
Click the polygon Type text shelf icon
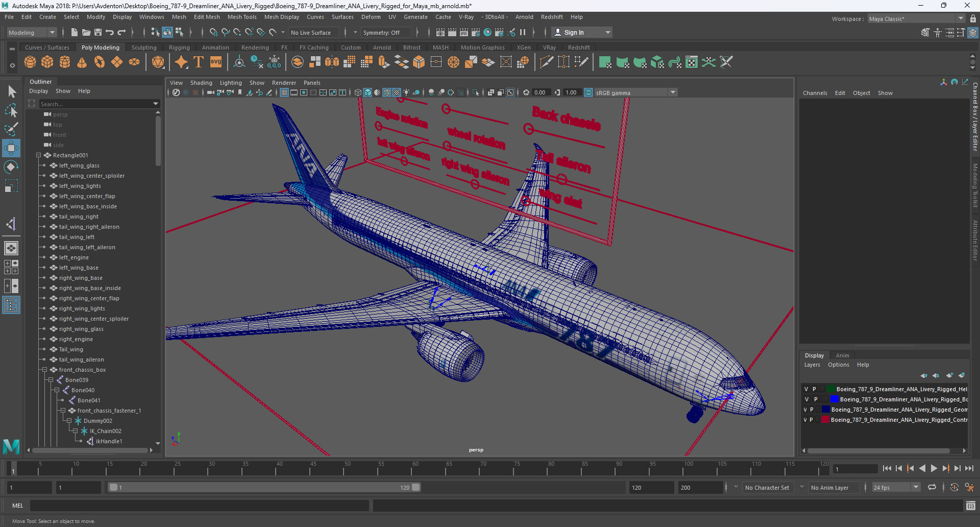click(199, 62)
